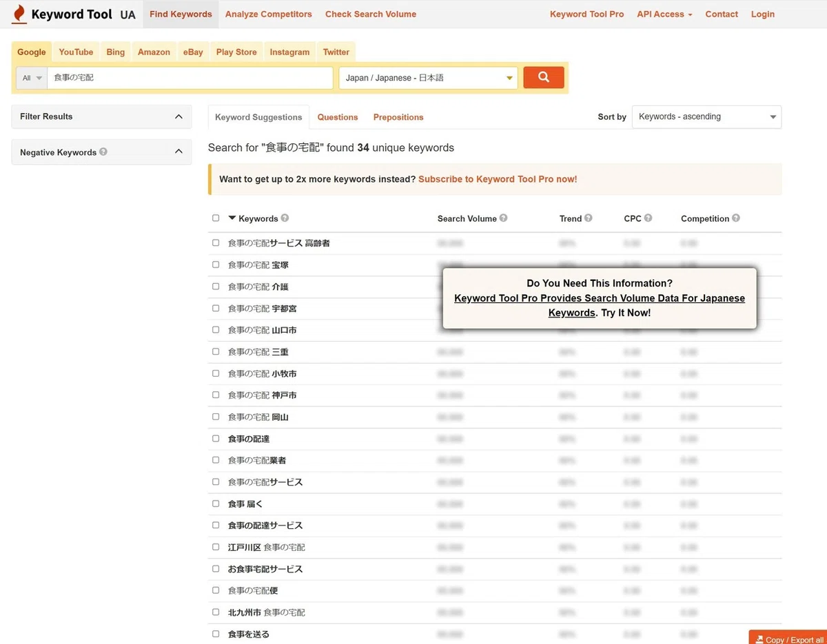The width and height of the screenshot is (827, 644).
Task: Click the Login link
Action: 763,14
